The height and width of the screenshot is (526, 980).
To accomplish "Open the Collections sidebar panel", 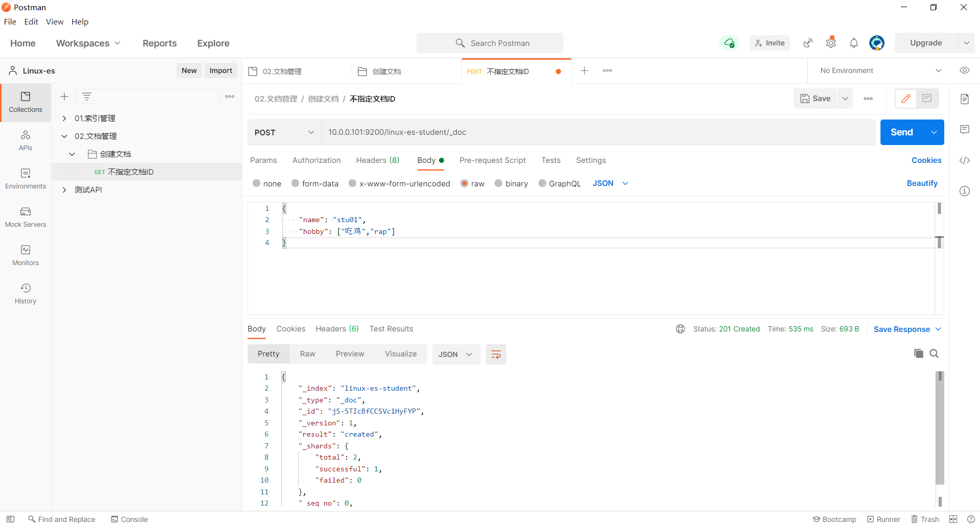I will (x=26, y=102).
